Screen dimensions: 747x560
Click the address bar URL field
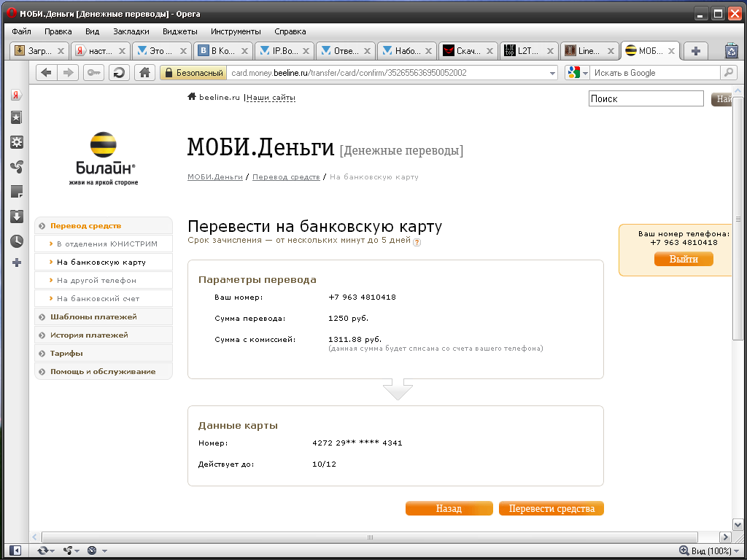(x=388, y=73)
